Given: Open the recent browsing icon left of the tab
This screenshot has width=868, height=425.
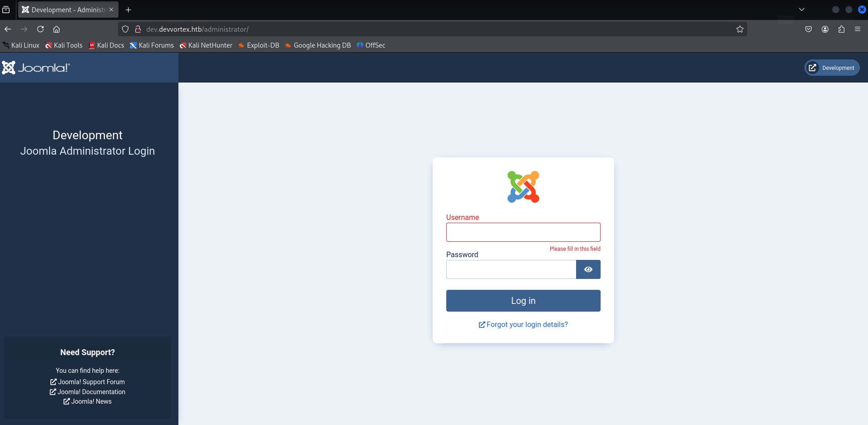Looking at the screenshot, I should (6, 10).
